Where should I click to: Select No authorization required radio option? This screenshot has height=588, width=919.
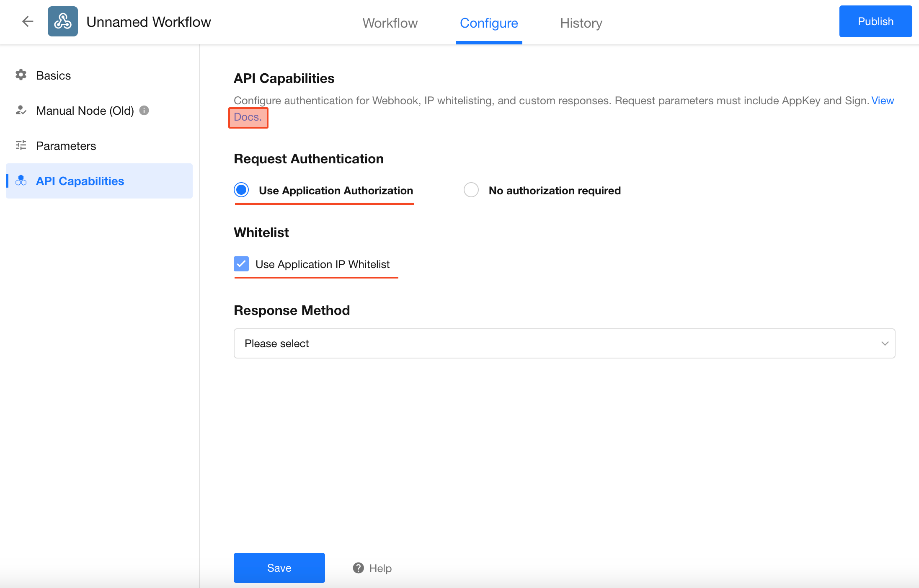pos(471,190)
